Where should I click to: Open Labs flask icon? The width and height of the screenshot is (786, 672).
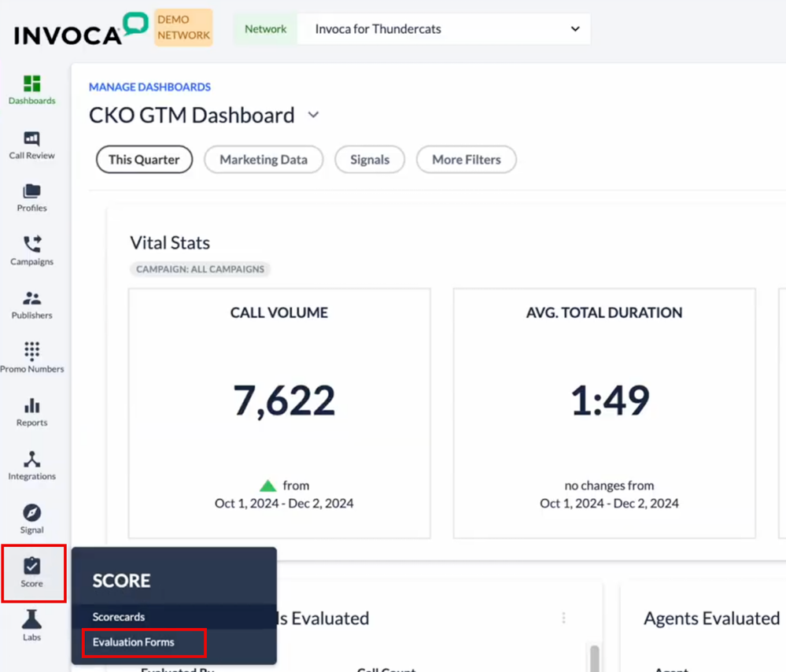coord(32,625)
